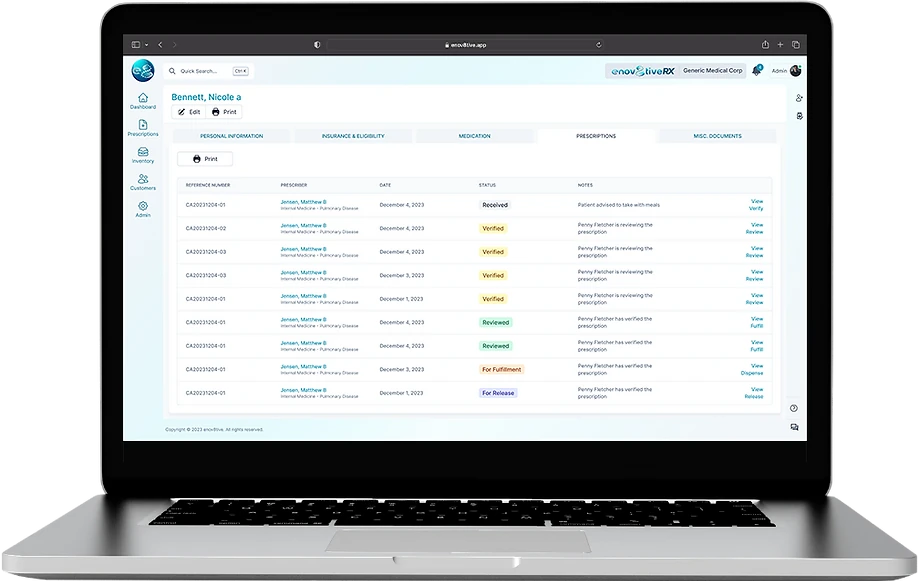Open the Admin settings gear in sidebar
This screenshot has height=581, width=919.
click(x=142, y=209)
